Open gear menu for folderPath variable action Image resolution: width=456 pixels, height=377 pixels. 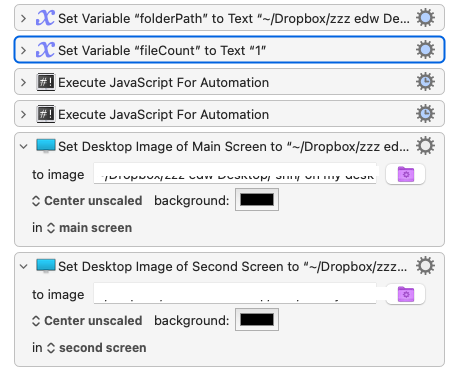(425, 18)
